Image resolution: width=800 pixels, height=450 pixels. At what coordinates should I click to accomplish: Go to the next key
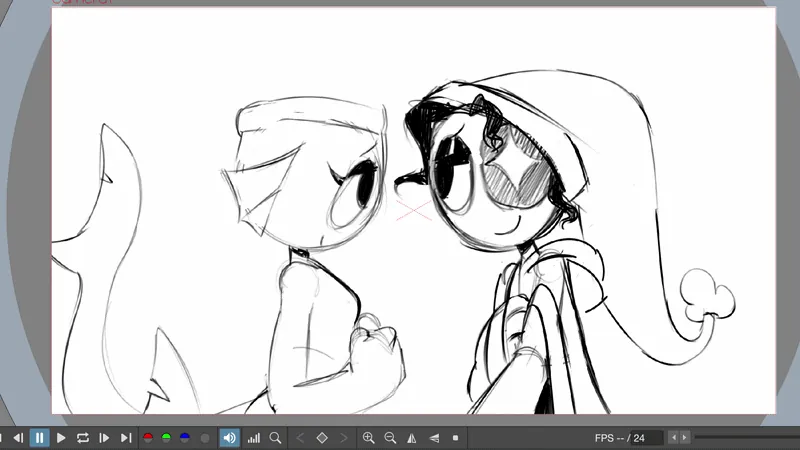pos(344,438)
